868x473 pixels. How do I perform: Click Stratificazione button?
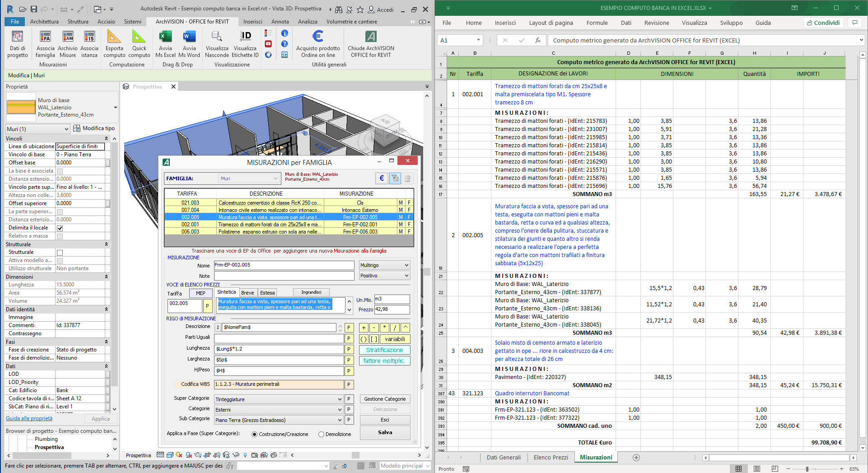(385, 350)
